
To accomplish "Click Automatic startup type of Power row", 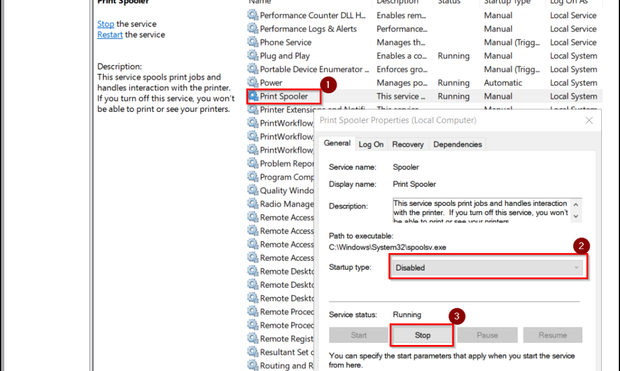I will pos(503,83).
